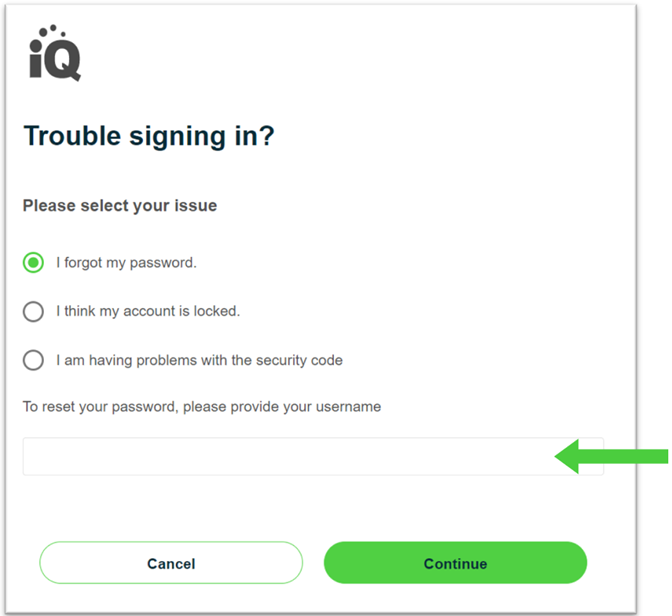Click the green arrow's rectangular tail
Screen dimensions: 672x616
(624, 456)
